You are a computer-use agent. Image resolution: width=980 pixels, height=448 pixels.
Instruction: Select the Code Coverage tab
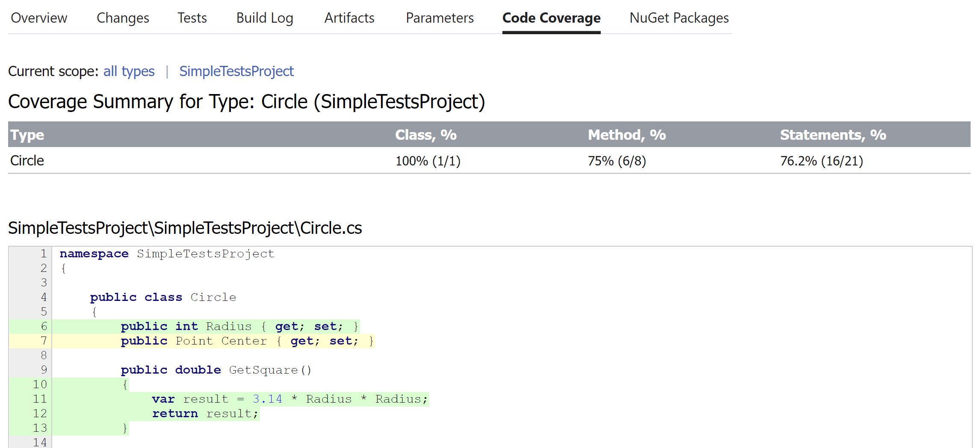click(551, 18)
